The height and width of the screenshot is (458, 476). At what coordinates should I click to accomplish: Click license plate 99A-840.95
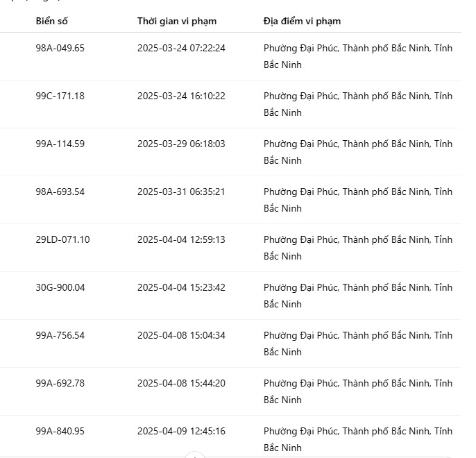(x=60, y=432)
